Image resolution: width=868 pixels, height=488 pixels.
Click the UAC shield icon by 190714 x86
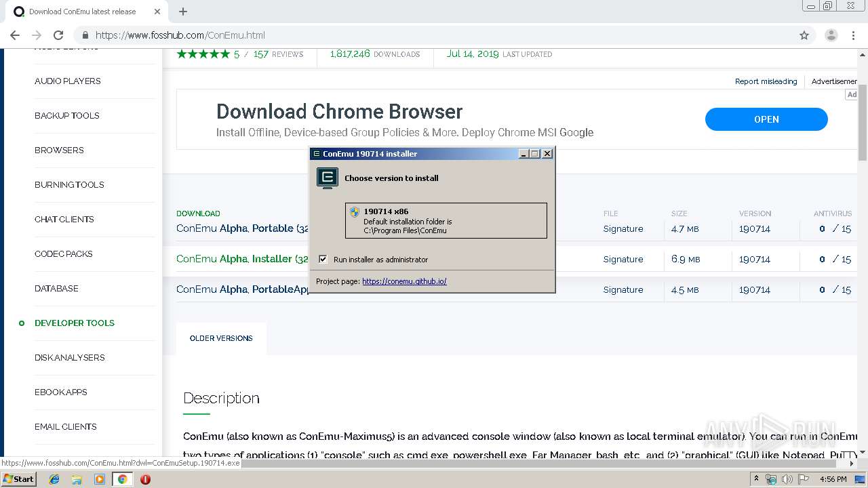(x=354, y=211)
